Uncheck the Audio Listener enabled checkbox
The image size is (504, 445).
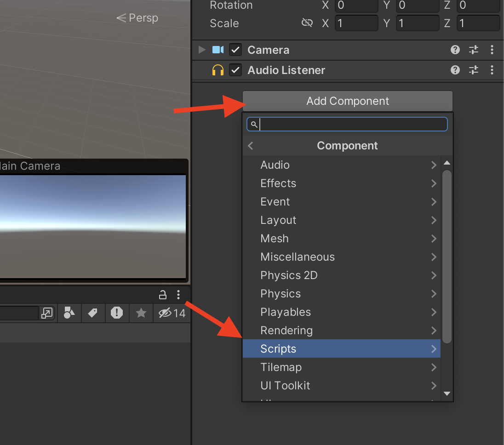(x=235, y=70)
